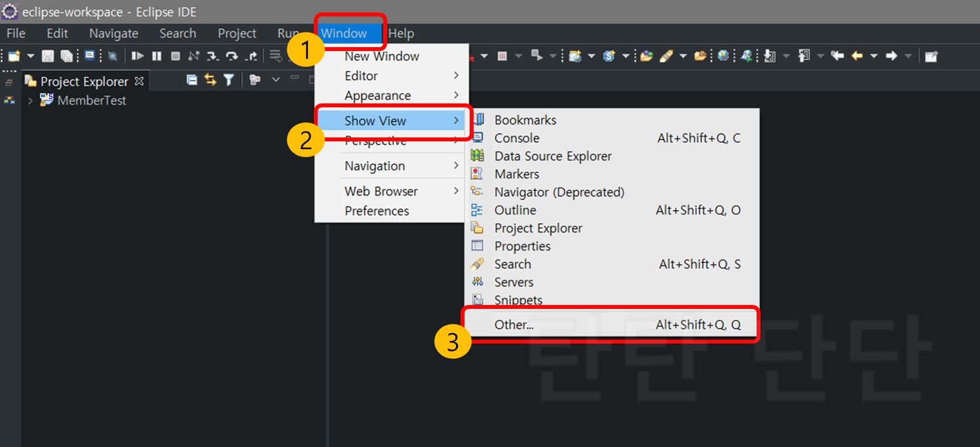Click the Open Web Browser globe icon

[723, 56]
